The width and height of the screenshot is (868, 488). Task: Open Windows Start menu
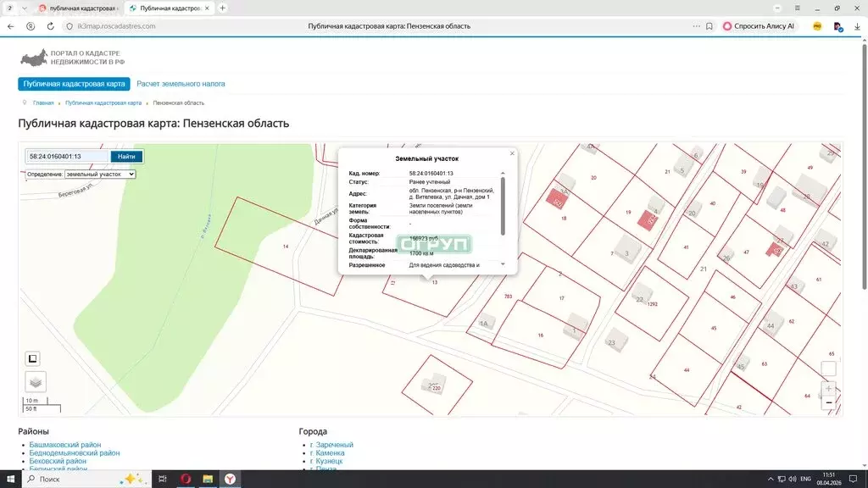coord(10,479)
